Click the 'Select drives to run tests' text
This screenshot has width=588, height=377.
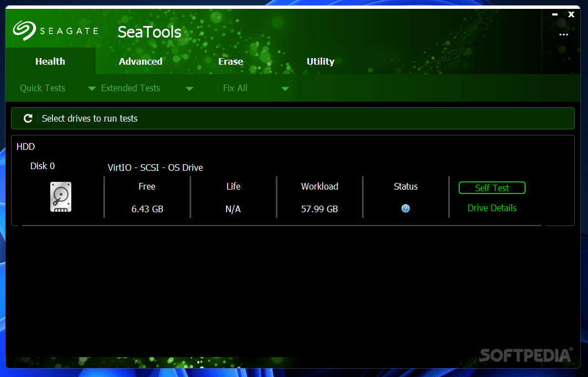pyautogui.click(x=90, y=118)
